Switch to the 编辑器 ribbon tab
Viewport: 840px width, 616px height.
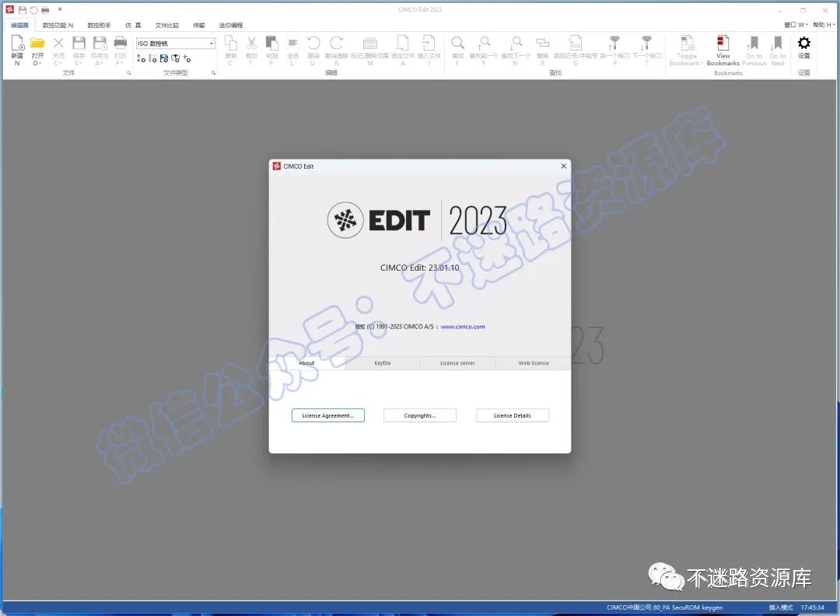(x=19, y=25)
